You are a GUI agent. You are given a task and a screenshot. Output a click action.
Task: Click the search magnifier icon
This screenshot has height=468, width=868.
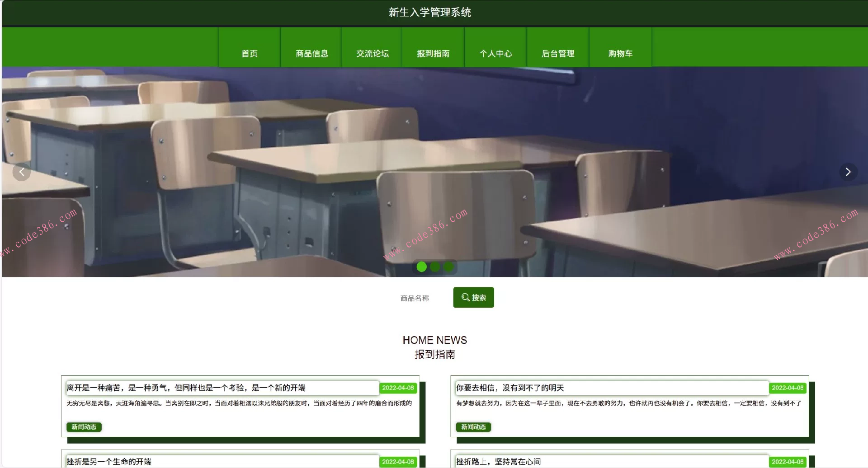pos(466,297)
